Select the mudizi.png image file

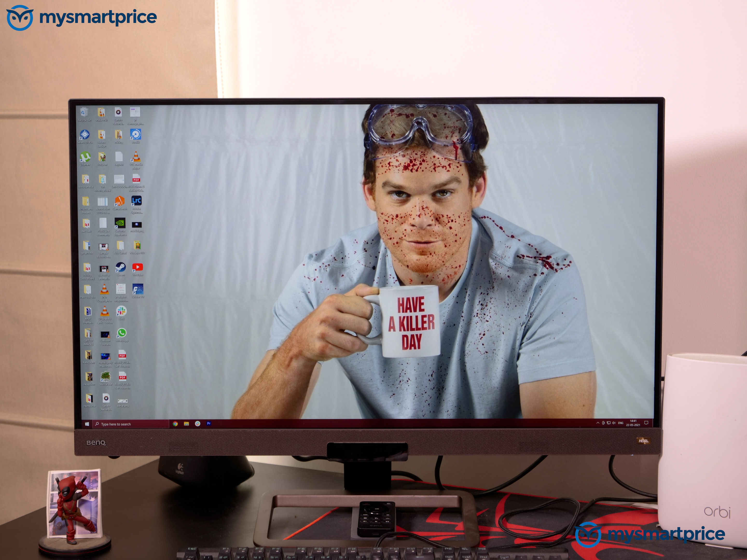point(137,227)
